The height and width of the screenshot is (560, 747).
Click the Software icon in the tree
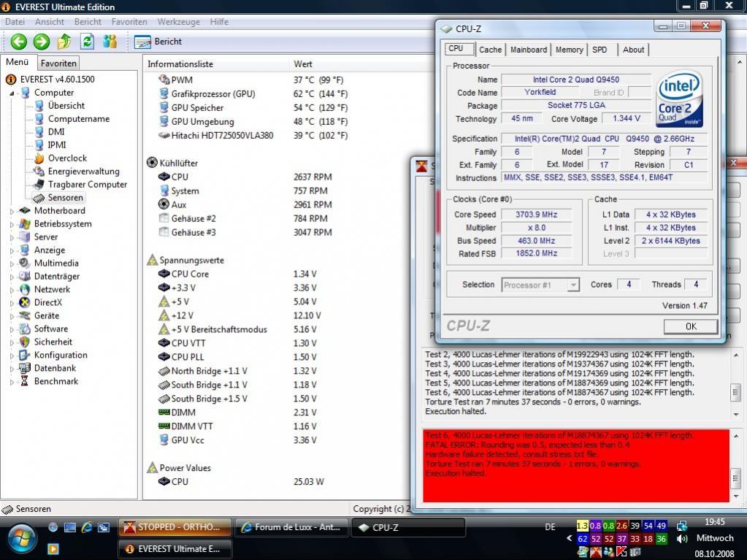click(25, 329)
